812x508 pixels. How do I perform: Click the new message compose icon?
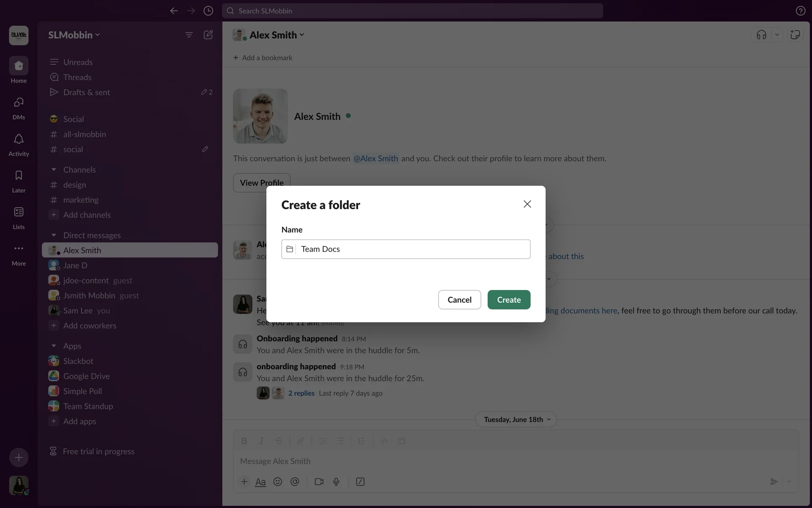point(208,35)
